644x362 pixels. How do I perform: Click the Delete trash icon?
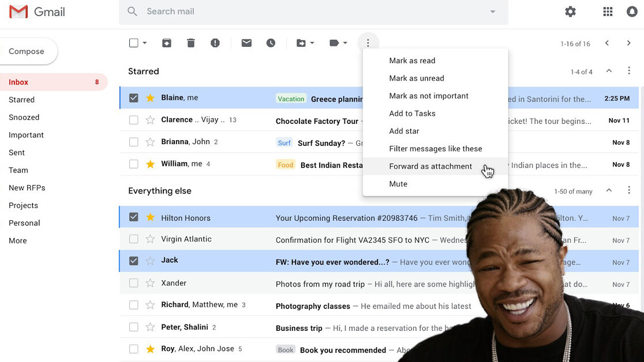tap(191, 43)
